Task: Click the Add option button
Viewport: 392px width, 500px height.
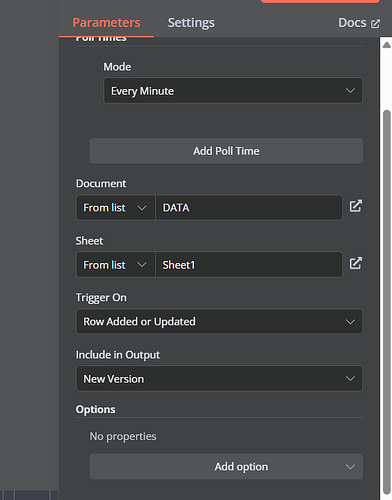Action: [226, 467]
